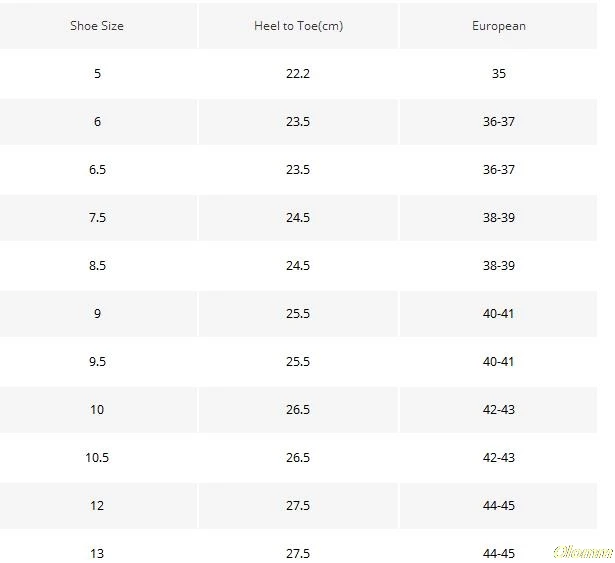Click the 22.2 heel to toe value

(298, 74)
